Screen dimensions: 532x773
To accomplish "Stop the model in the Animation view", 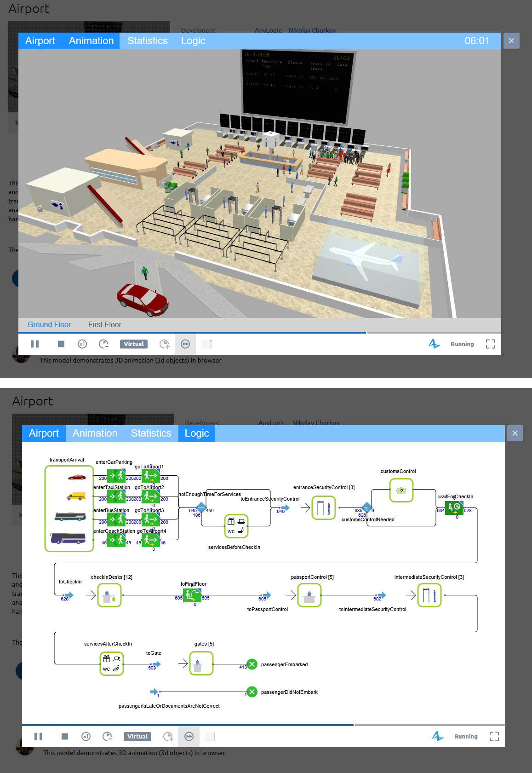I will coord(61,344).
